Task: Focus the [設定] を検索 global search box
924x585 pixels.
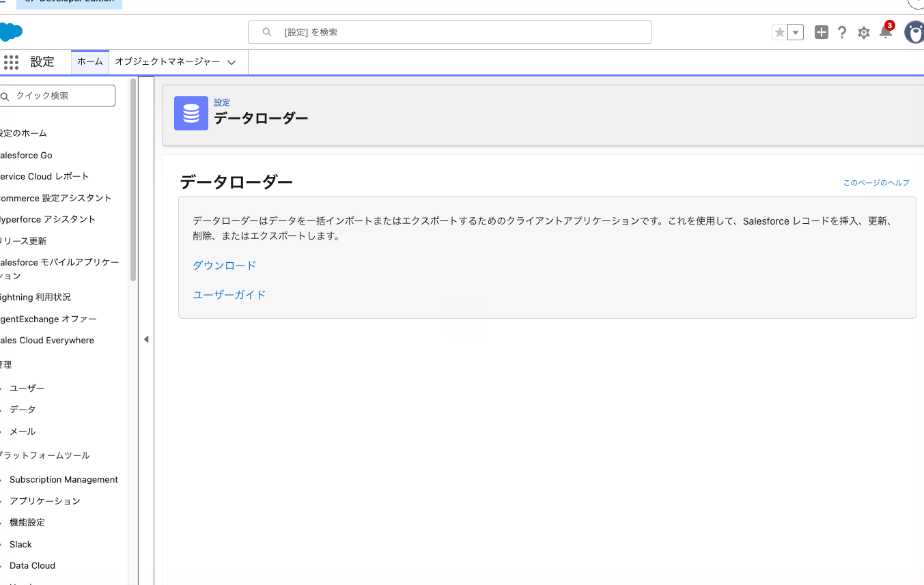Action: 449,32
